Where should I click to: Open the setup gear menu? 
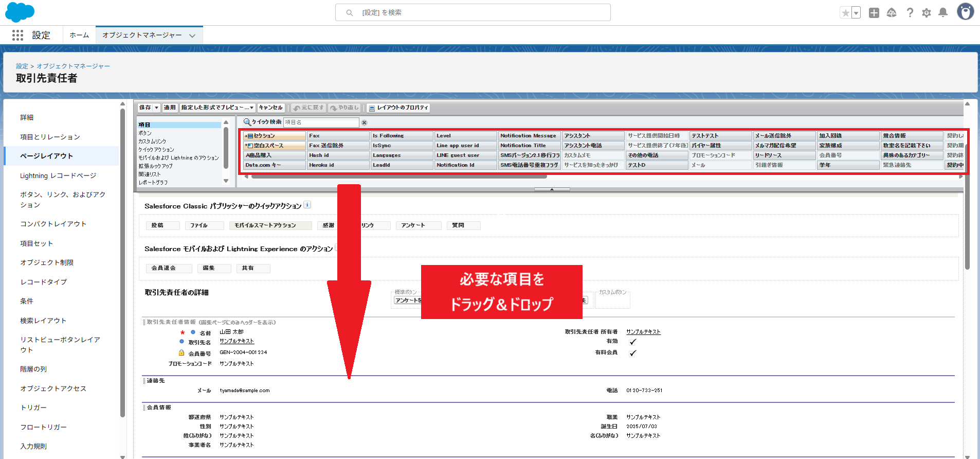pyautogui.click(x=926, y=13)
